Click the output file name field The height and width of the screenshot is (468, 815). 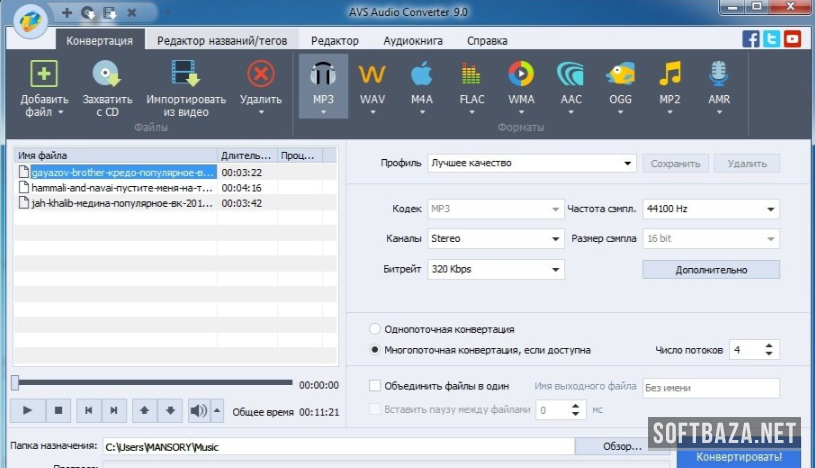pos(710,388)
